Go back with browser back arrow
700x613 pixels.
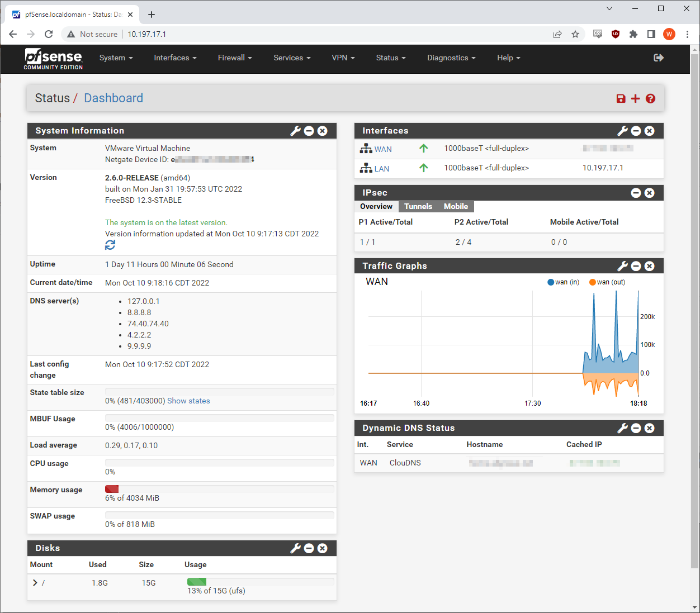[x=13, y=34]
